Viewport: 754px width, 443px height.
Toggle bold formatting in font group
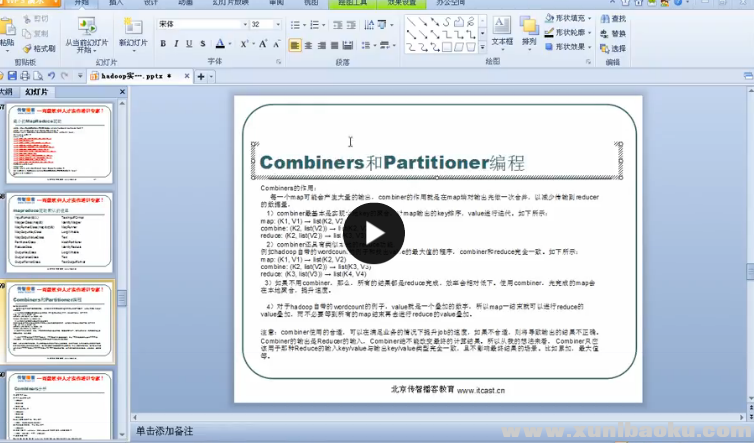[163, 44]
